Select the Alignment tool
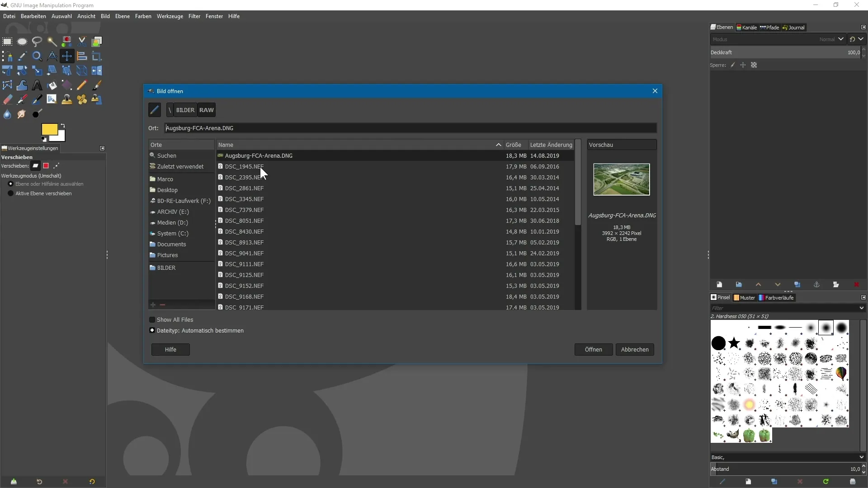 [82, 56]
